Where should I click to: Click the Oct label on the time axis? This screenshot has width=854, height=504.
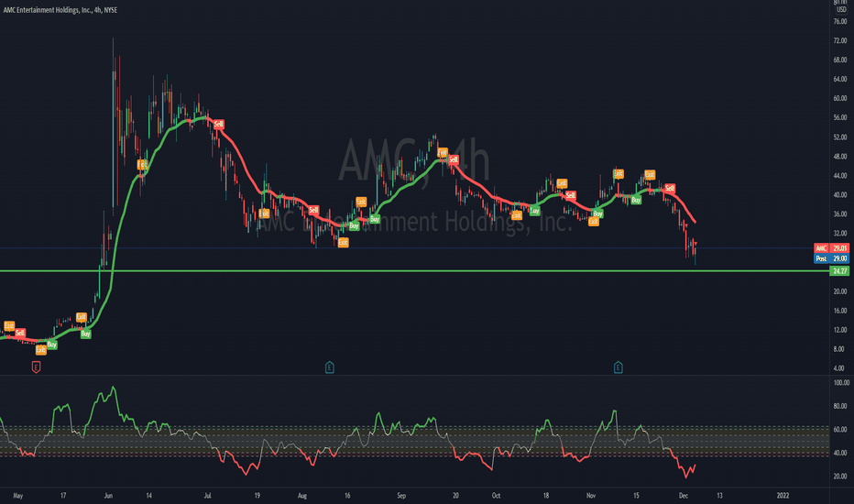click(x=496, y=495)
